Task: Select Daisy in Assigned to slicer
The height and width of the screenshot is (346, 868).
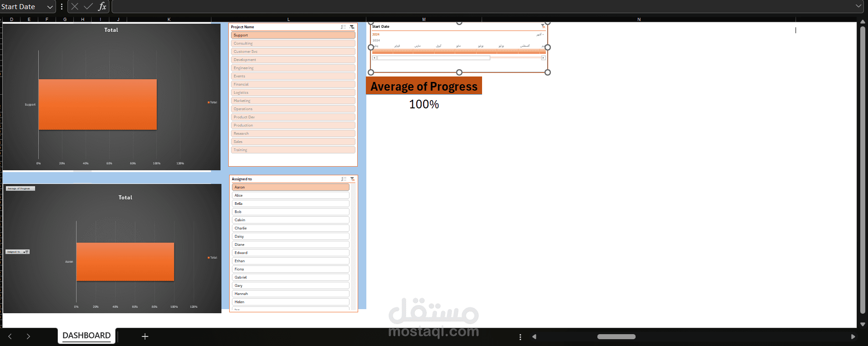Action: 291,236
